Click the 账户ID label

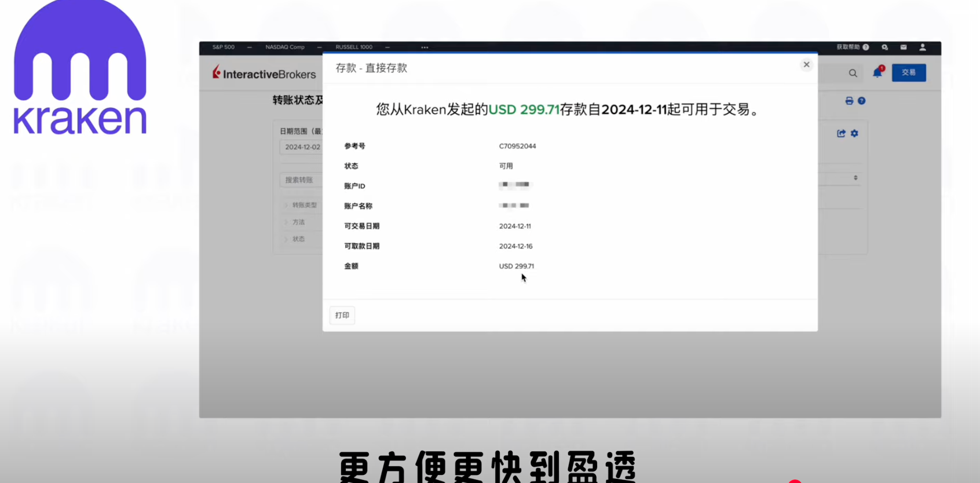coord(354,186)
